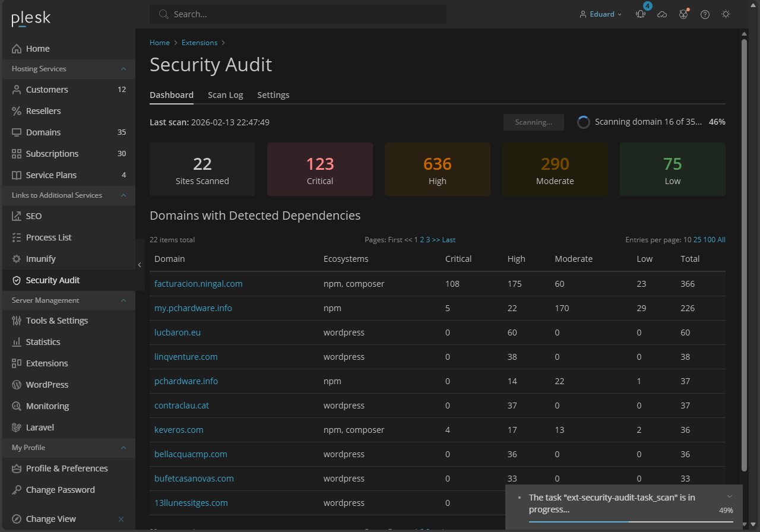The image size is (760, 532).
Task: Open notifications via the bell icon
Action: pos(641,14)
